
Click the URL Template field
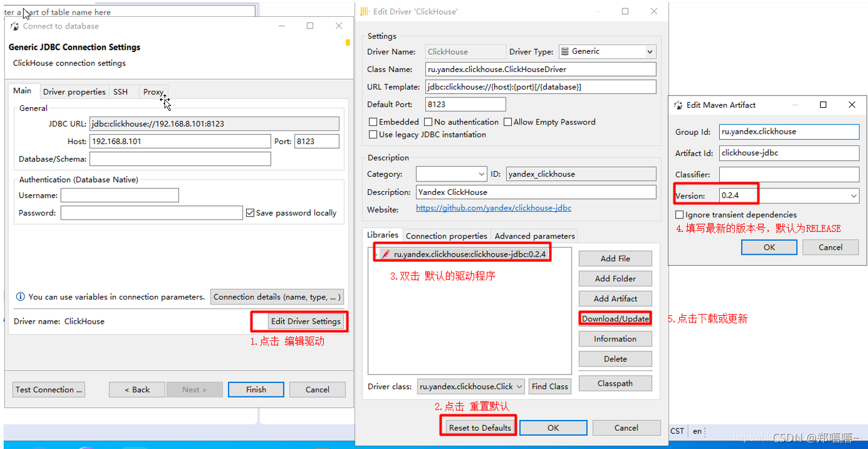[x=540, y=87]
